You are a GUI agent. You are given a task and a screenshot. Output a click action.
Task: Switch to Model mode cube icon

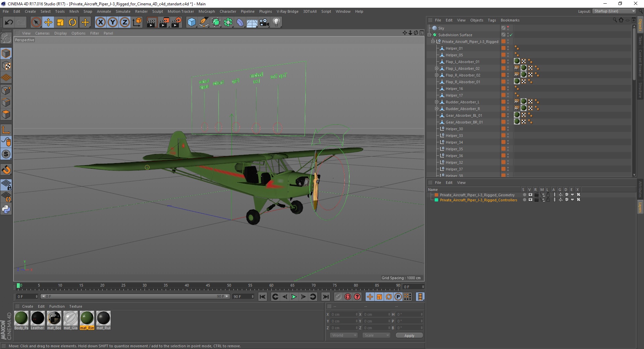pos(6,53)
